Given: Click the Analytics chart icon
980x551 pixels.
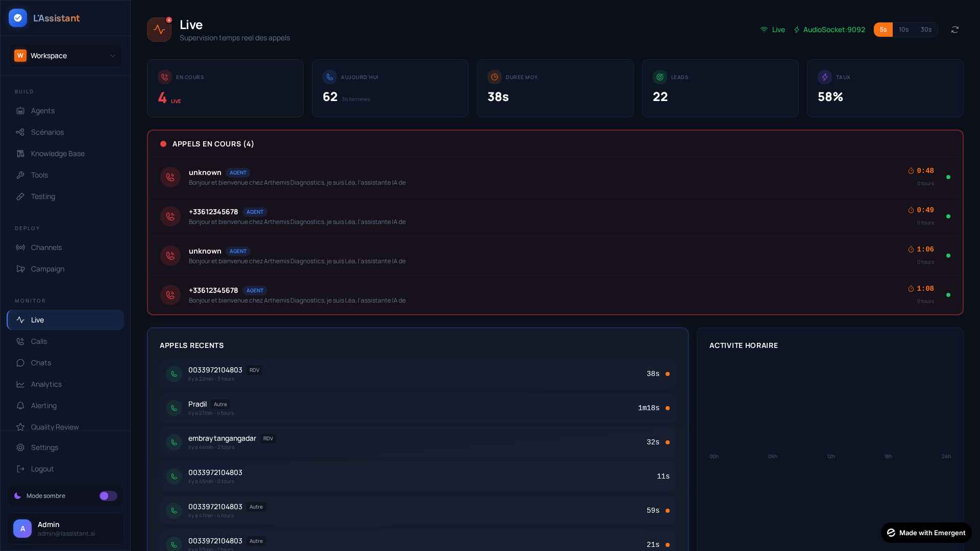Looking at the screenshot, I should point(20,384).
